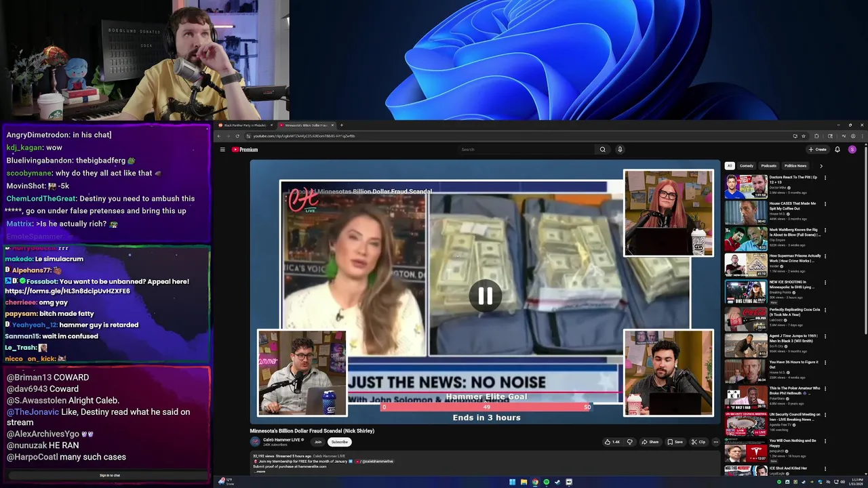Open the purple account avatar menu
This screenshot has height=488, width=868.
(x=852, y=150)
